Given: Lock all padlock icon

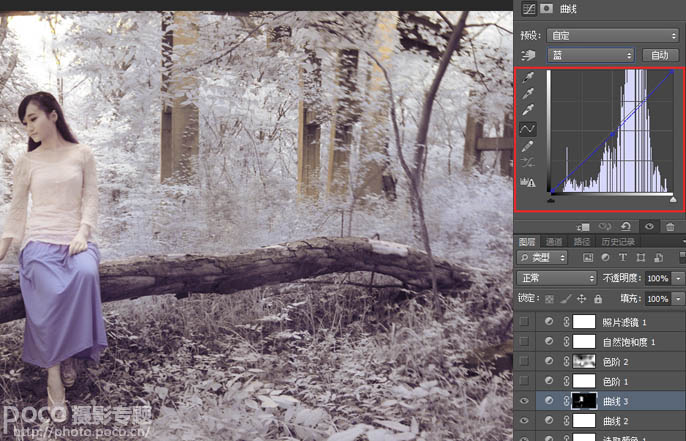Looking at the screenshot, I should [598, 299].
